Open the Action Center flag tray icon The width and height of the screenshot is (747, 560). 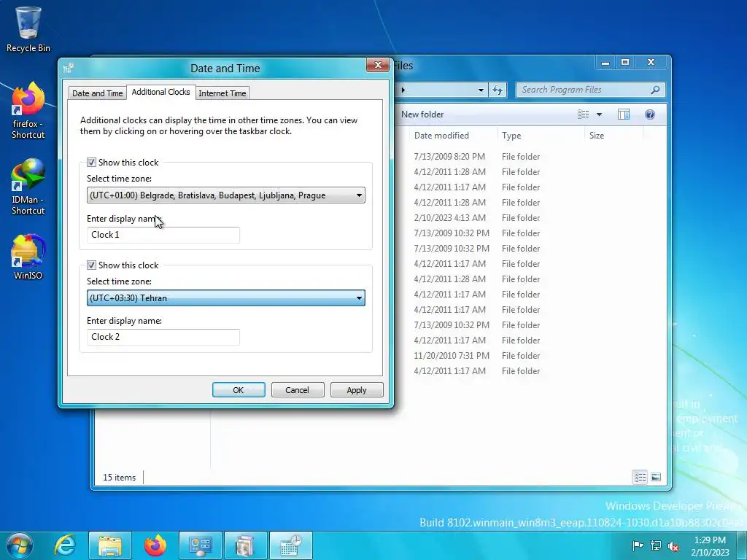pyautogui.click(x=638, y=545)
